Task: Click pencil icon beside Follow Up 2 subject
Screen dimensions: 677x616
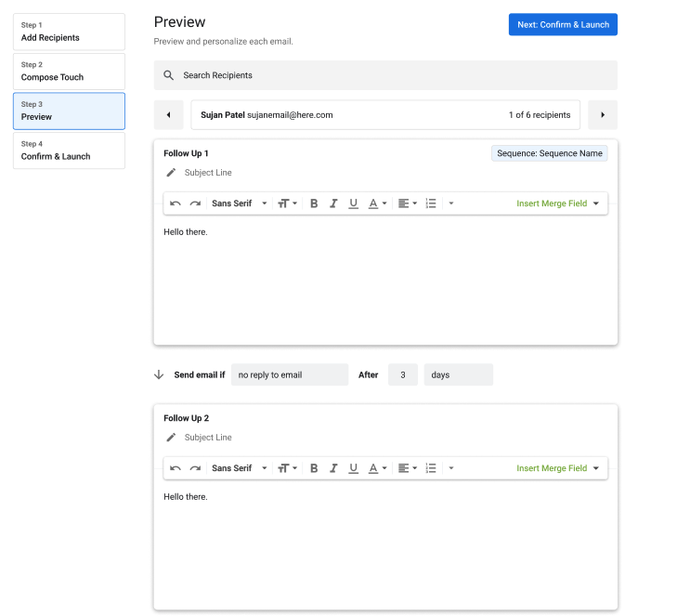Action: tap(171, 438)
